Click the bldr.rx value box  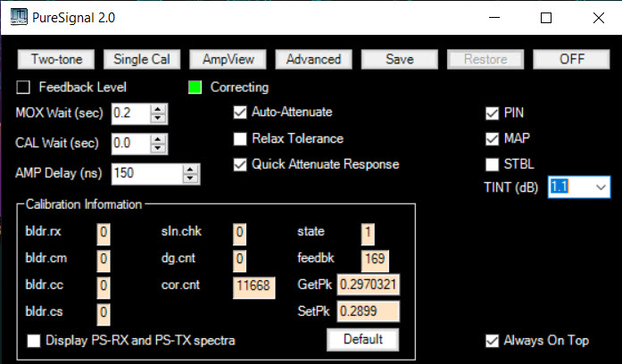104,233
